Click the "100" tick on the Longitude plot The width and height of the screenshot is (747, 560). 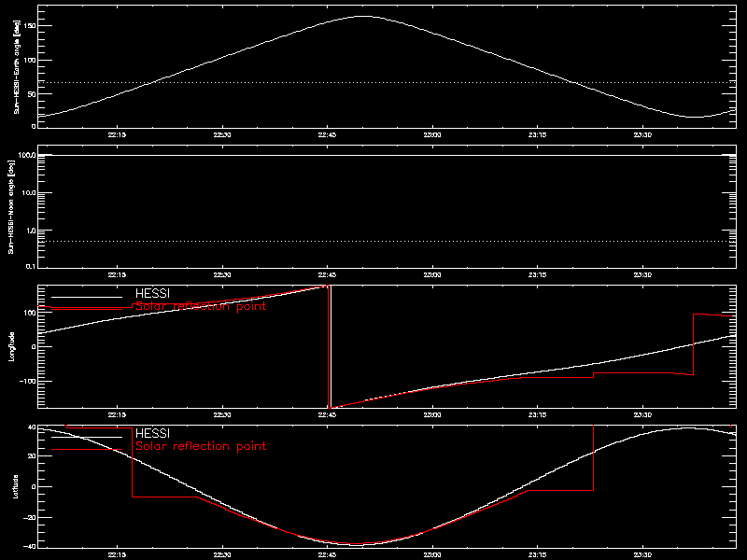(x=30, y=313)
